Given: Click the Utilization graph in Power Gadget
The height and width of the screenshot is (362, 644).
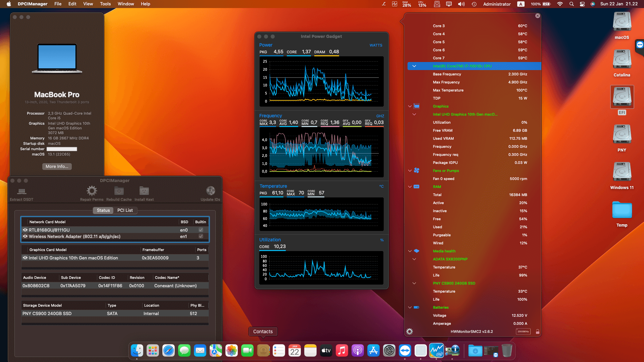Looking at the screenshot, I should 322,268.
